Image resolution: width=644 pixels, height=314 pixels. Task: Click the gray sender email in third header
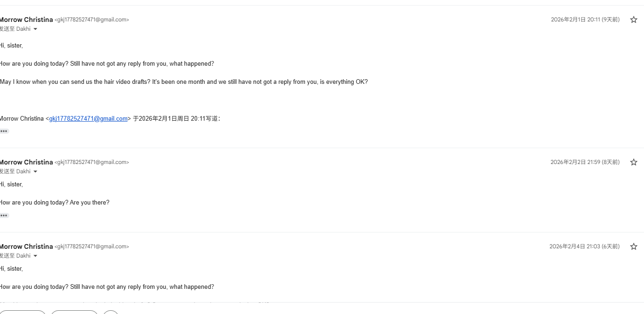coord(92,246)
